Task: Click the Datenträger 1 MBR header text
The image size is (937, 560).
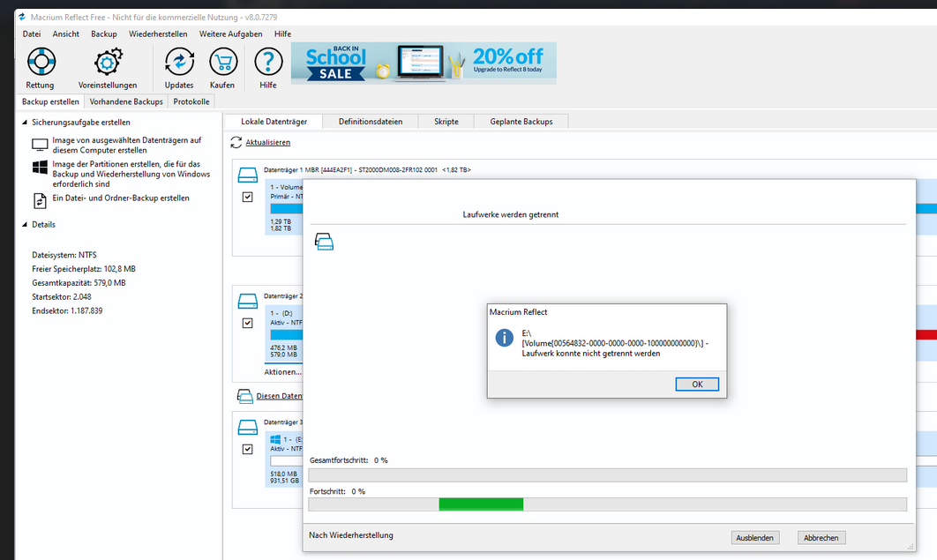Action: (x=367, y=170)
